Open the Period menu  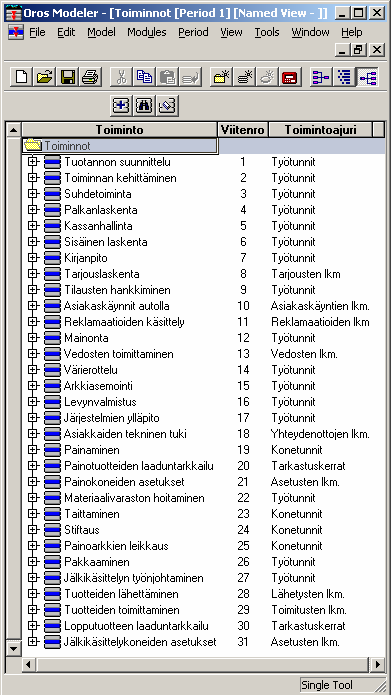pyautogui.click(x=193, y=32)
